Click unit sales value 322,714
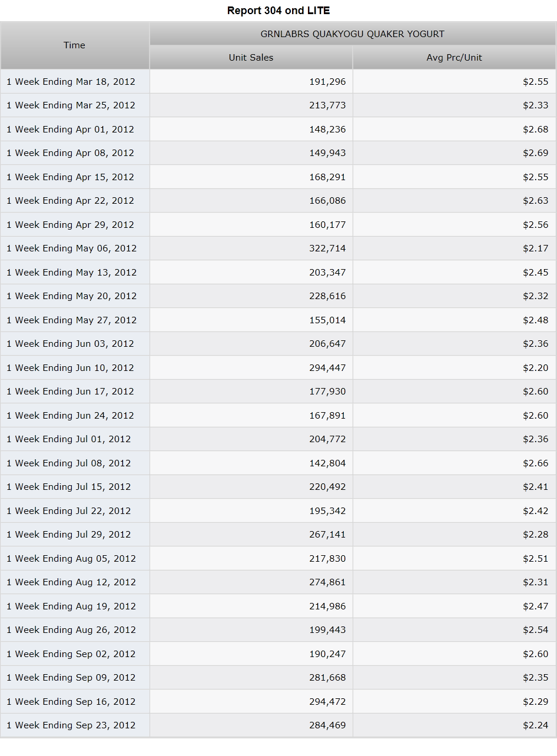557x756 pixels. pyautogui.click(x=327, y=248)
